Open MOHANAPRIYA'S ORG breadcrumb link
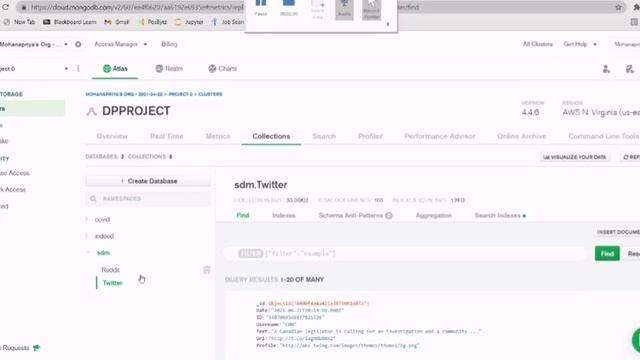Viewport: 640px width, 360px height. [124, 94]
